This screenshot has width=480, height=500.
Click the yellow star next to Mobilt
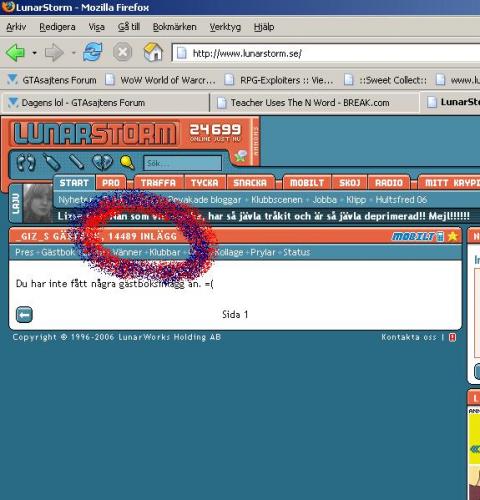pyautogui.click(x=453, y=236)
